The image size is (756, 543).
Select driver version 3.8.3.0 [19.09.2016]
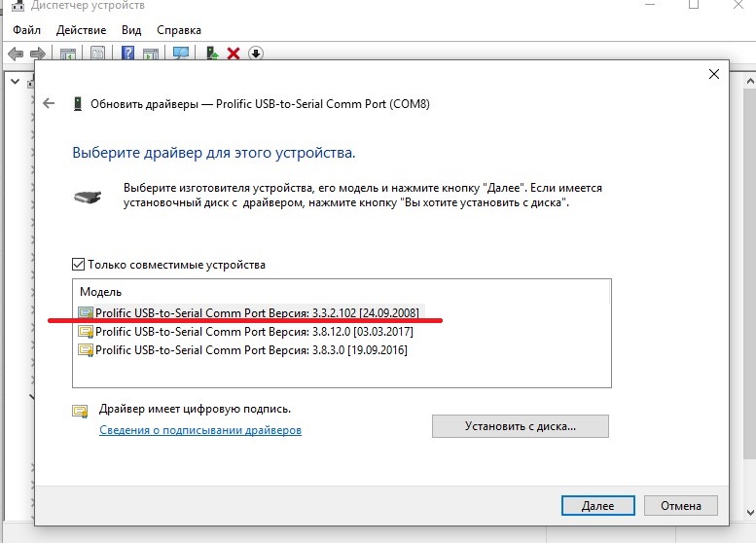coord(243,350)
